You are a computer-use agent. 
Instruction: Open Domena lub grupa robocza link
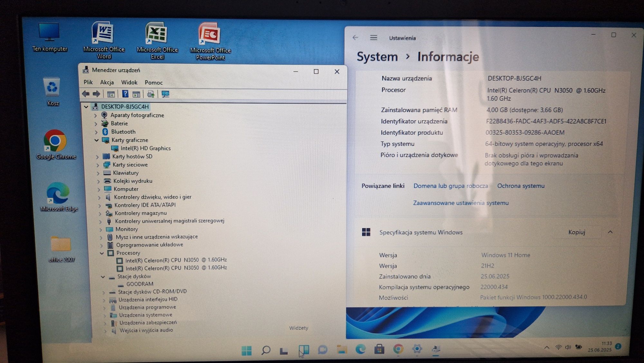(450, 186)
